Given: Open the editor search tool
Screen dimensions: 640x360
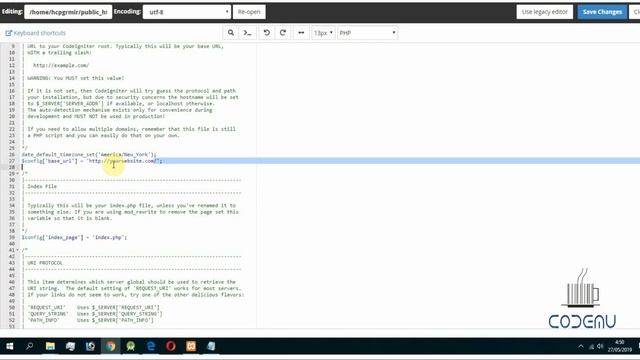Looking at the screenshot, I should [x=231, y=33].
